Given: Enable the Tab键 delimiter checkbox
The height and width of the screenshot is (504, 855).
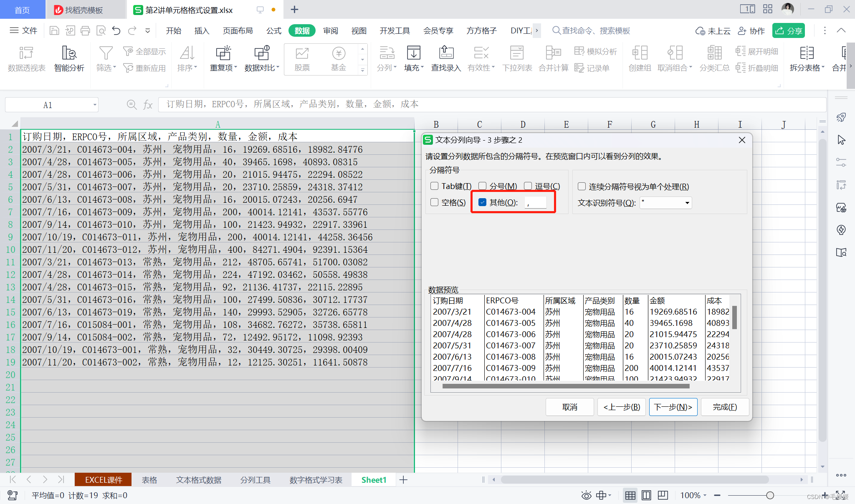Looking at the screenshot, I should tap(435, 186).
